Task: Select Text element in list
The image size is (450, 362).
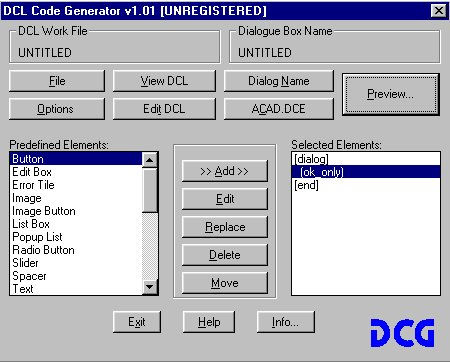Action: click(76, 289)
